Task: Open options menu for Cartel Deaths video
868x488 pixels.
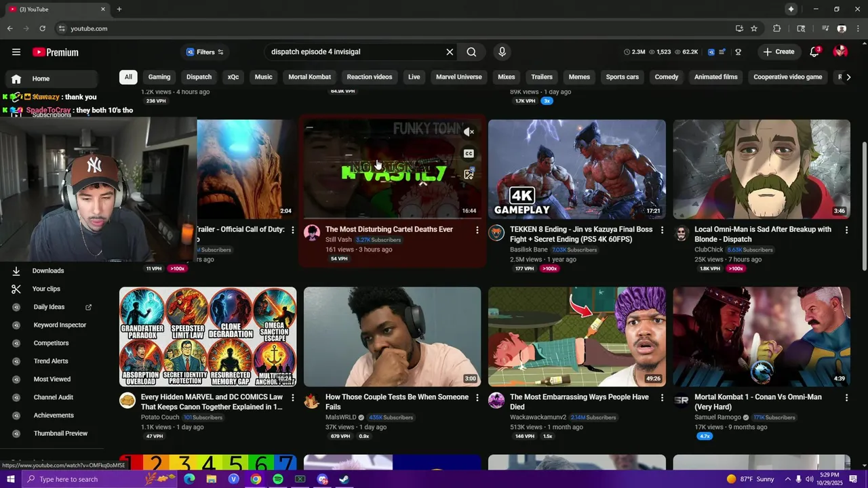Action: click(477, 230)
